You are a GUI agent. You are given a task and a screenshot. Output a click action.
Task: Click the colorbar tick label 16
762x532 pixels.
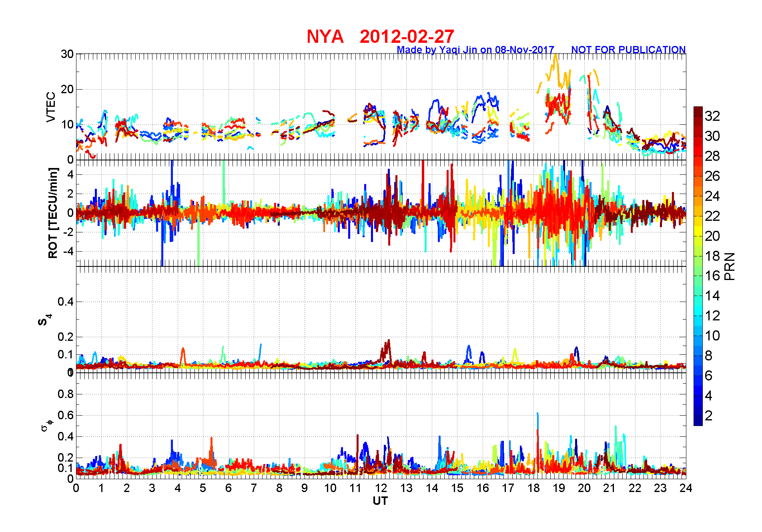click(x=712, y=276)
